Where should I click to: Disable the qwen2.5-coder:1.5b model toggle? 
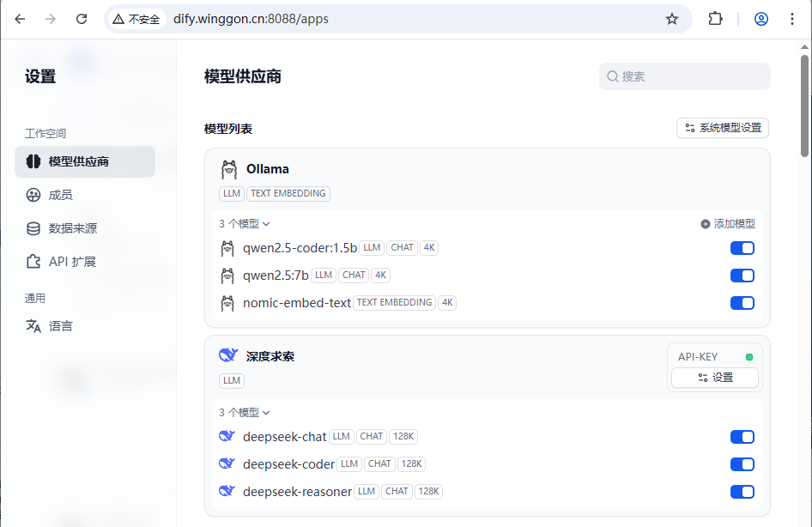tap(742, 248)
